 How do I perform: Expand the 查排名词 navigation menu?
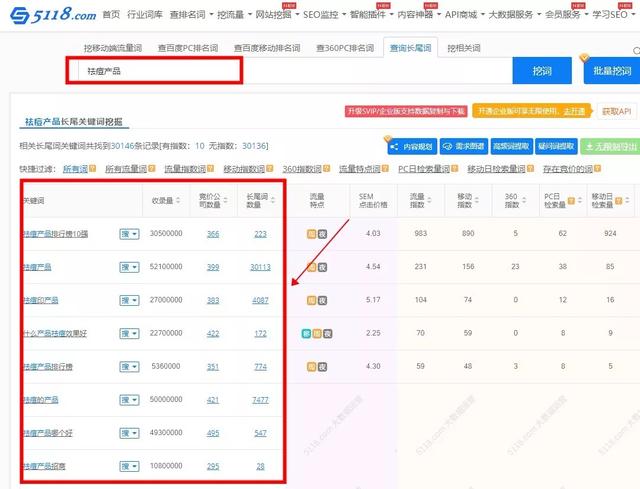pyautogui.click(x=191, y=15)
